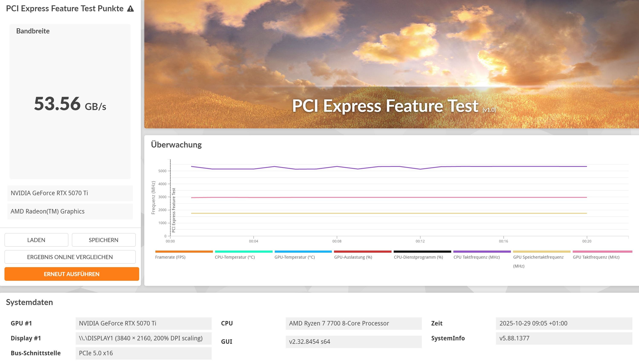Click the black CPU-Dienstprogramm color bar
Image resolution: width=639 pixels, height=364 pixels.
pyautogui.click(x=422, y=251)
